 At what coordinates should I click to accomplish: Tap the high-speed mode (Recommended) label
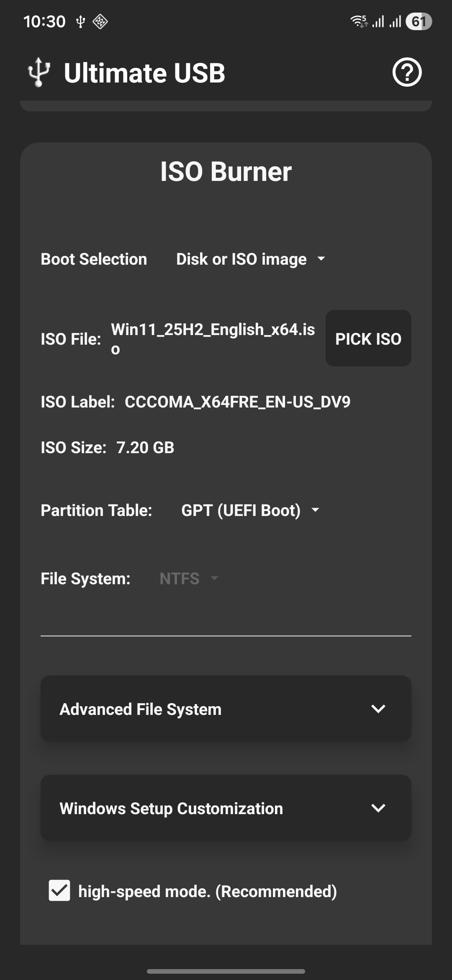(208, 891)
